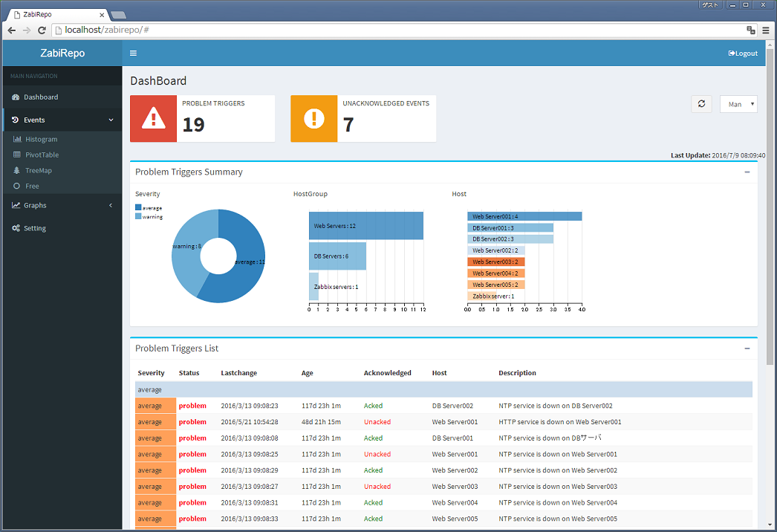This screenshot has height=532, width=777.
Task: Click the orange Unacknowledged Events exclamation icon
Action: (314, 118)
